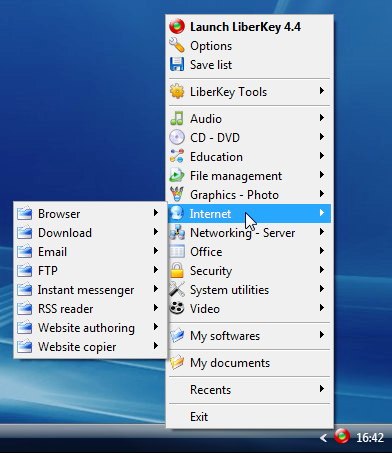392x453 pixels.
Task: Select the System utilities label
Action: click(229, 290)
